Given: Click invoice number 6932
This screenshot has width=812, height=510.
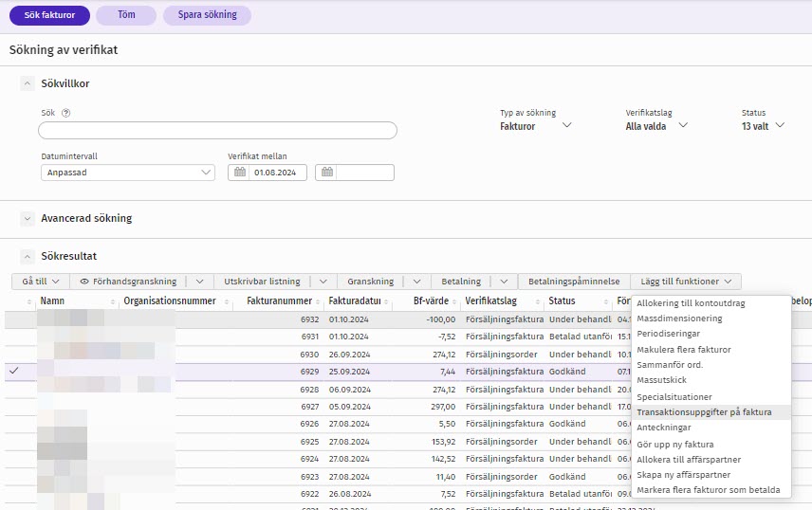Looking at the screenshot, I should click(x=309, y=319).
